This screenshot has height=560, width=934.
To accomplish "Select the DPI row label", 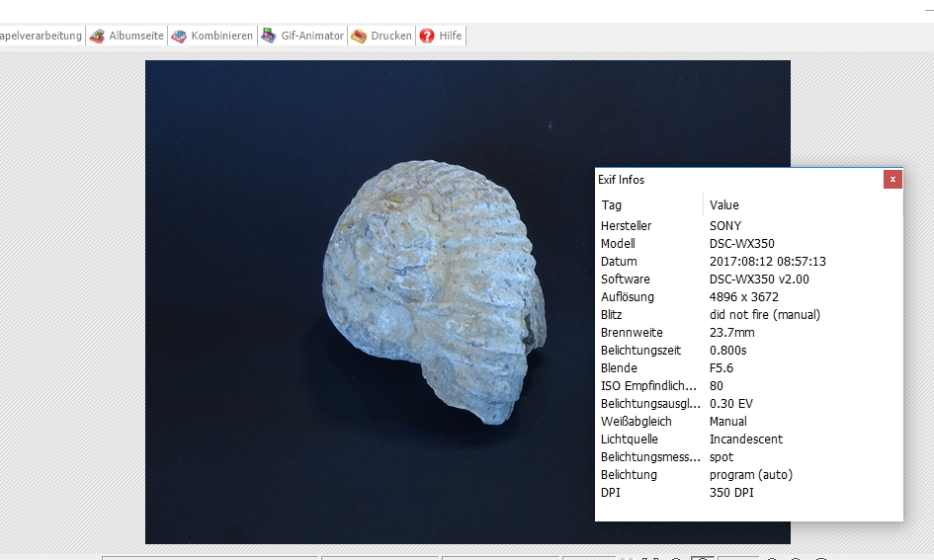I will click(x=611, y=493).
